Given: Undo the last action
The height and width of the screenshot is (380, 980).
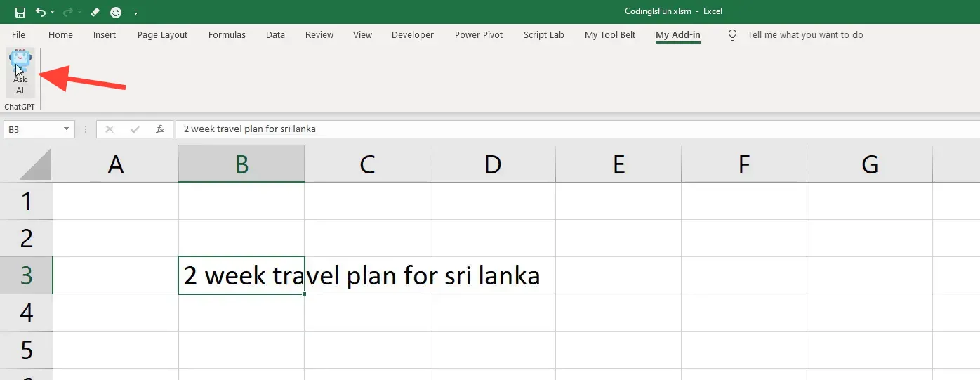Looking at the screenshot, I should point(41,12).
